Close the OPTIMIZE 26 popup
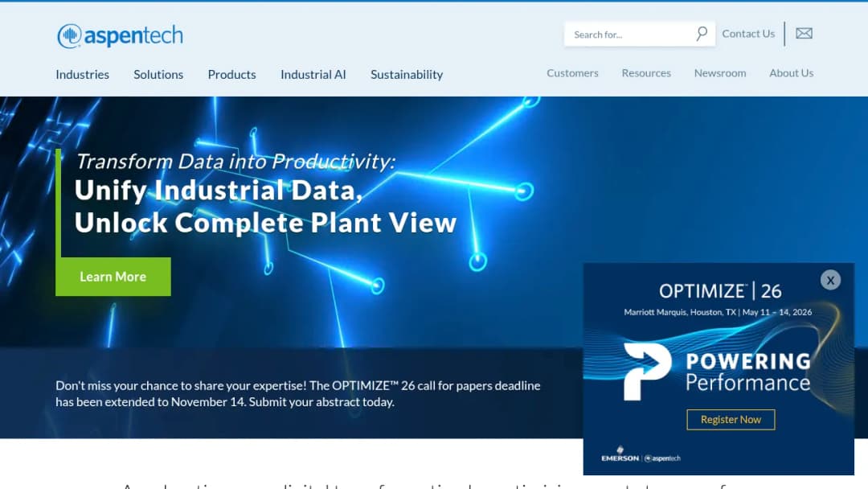The image size is (868, 489). [830, 280]
